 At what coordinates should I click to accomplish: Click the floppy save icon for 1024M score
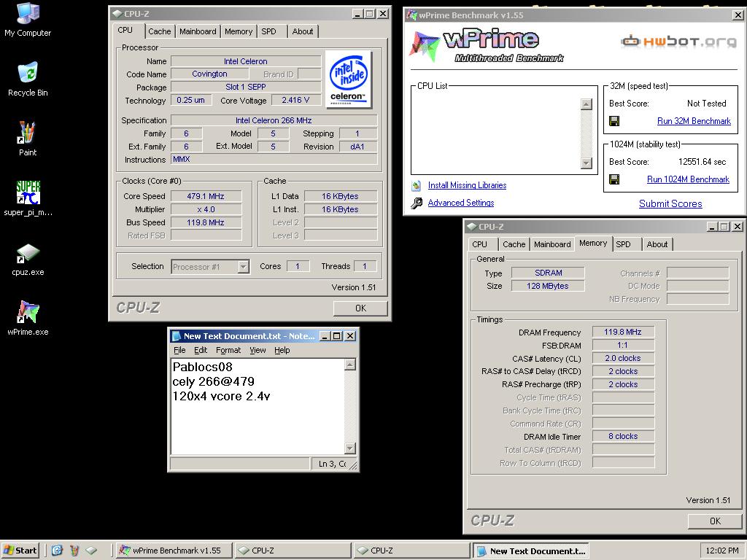coord(614,179)
